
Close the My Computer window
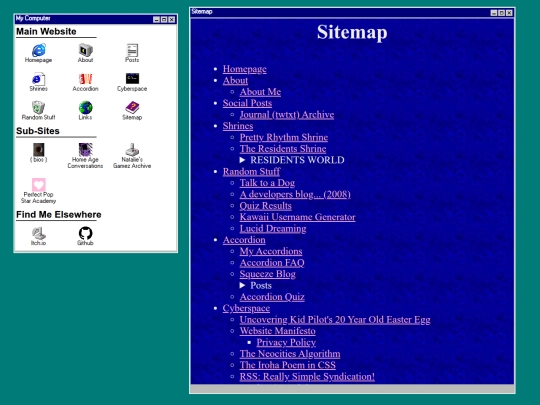coord(172,20)
